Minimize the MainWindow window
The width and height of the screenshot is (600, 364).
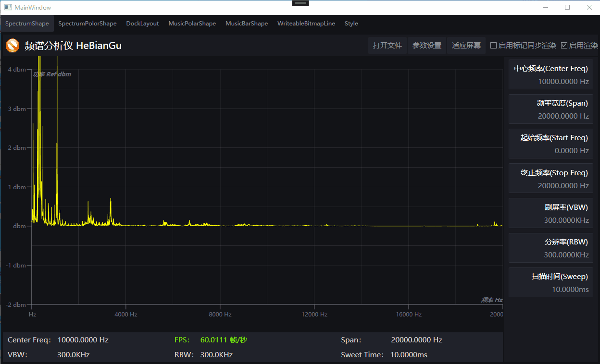(546, 7)
